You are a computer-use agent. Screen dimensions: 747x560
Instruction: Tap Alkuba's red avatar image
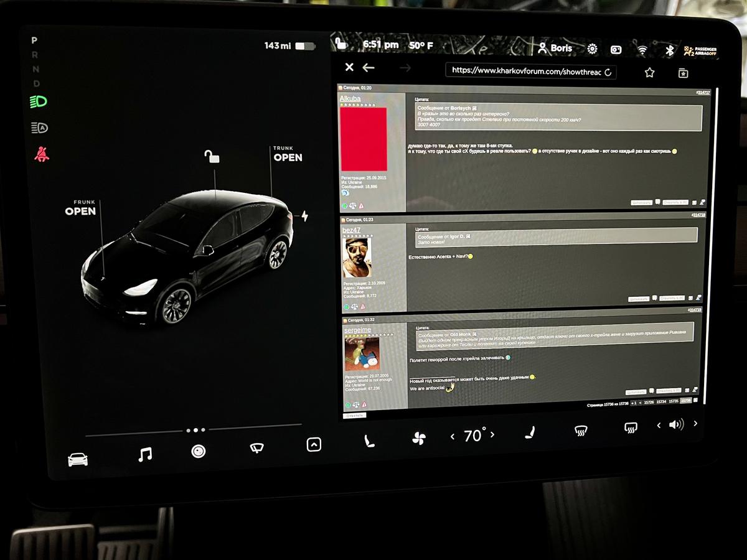click(x=364, y=139)
